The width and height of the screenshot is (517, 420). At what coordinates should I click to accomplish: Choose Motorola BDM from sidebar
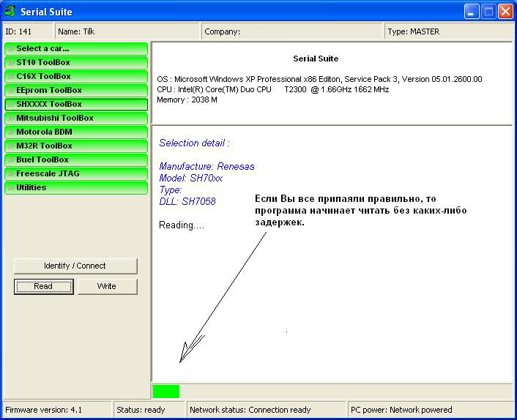click(x=76, y=132)
